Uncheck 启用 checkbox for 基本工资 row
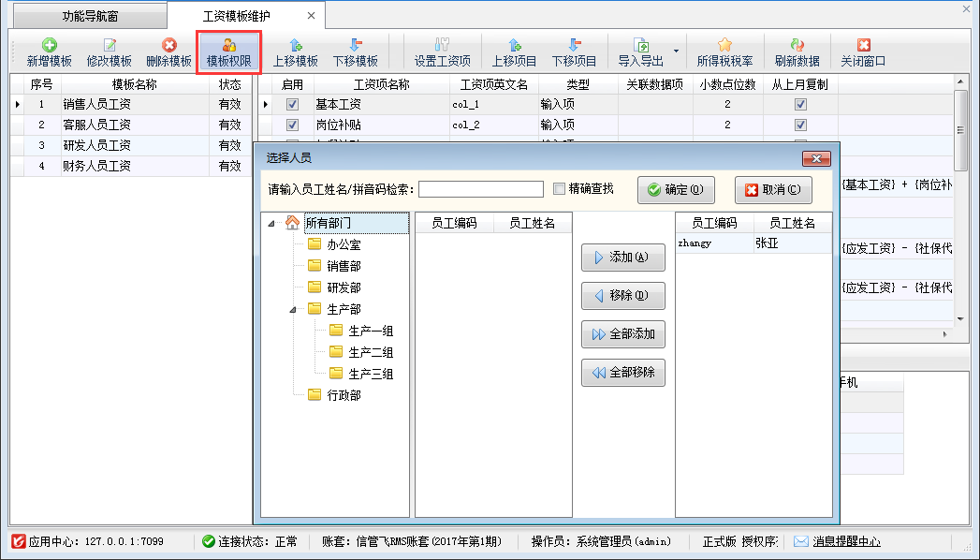 [x=292, y=105]
